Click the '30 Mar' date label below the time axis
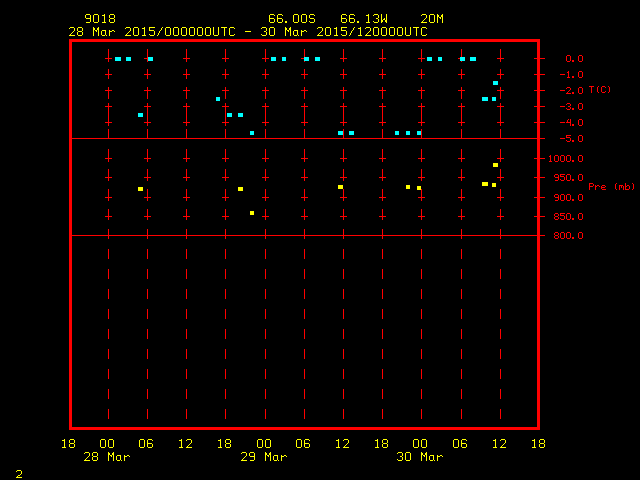The width and height of the screenshot is (640, 480). [x=420, y=457]
